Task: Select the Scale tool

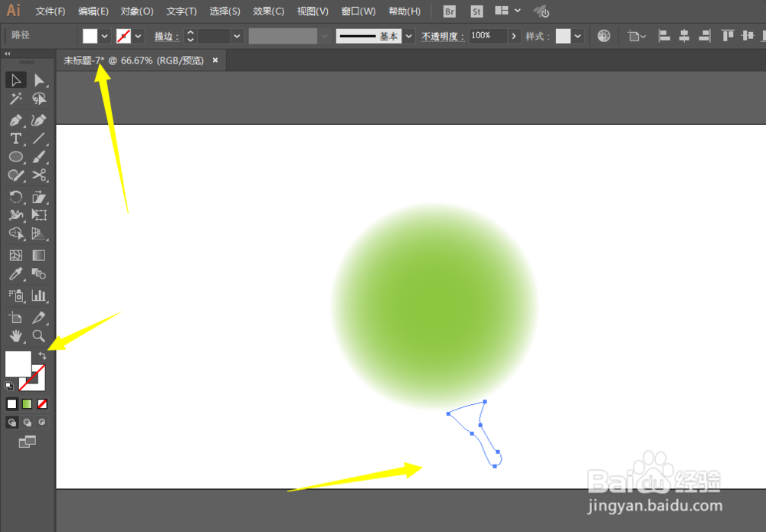Action: pos(39,197)
